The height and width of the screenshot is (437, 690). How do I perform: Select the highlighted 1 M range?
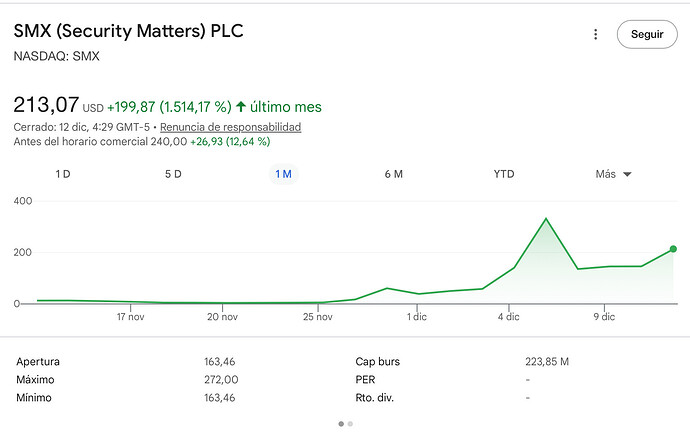284,174
